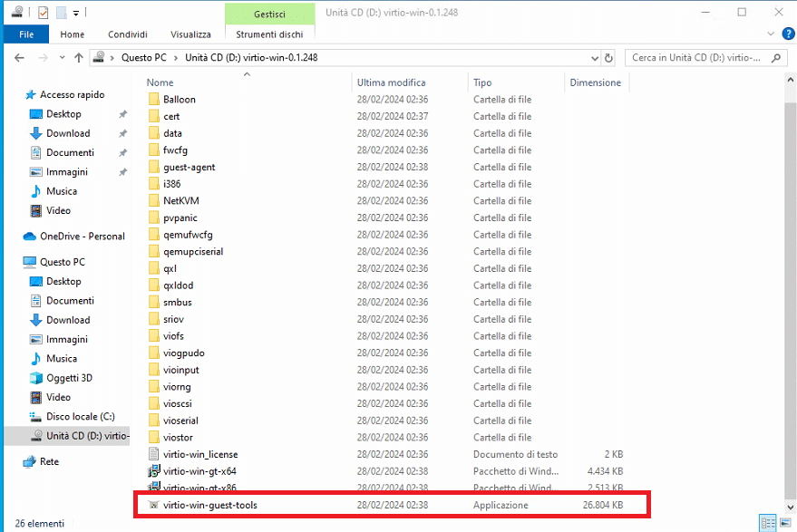
Task: Refresh the current folder view
Action: tap(608, 58)
